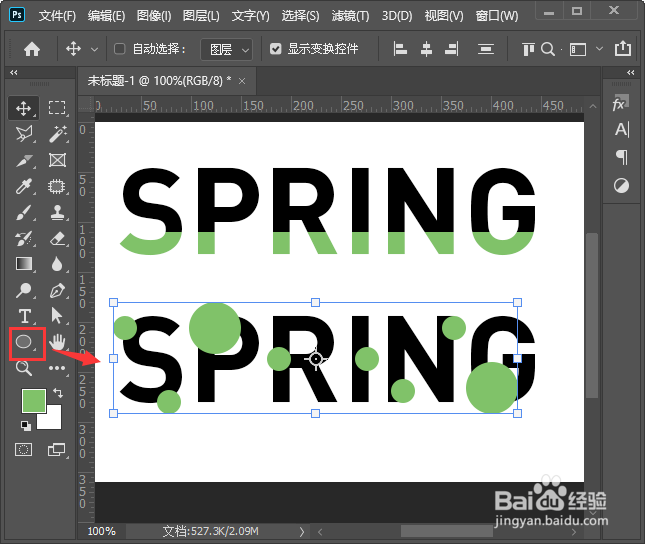Collapse the left toolbox double-arrow

pos(14,72)
